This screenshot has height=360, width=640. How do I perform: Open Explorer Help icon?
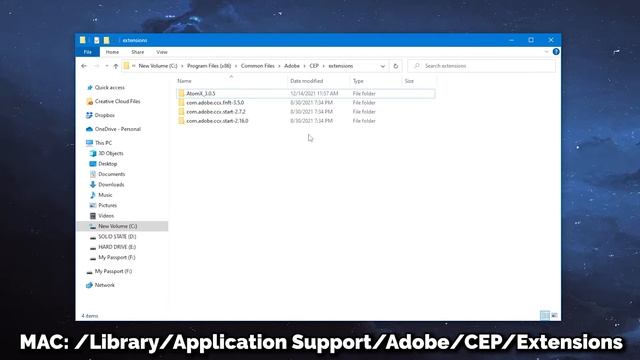coord(556,52)
